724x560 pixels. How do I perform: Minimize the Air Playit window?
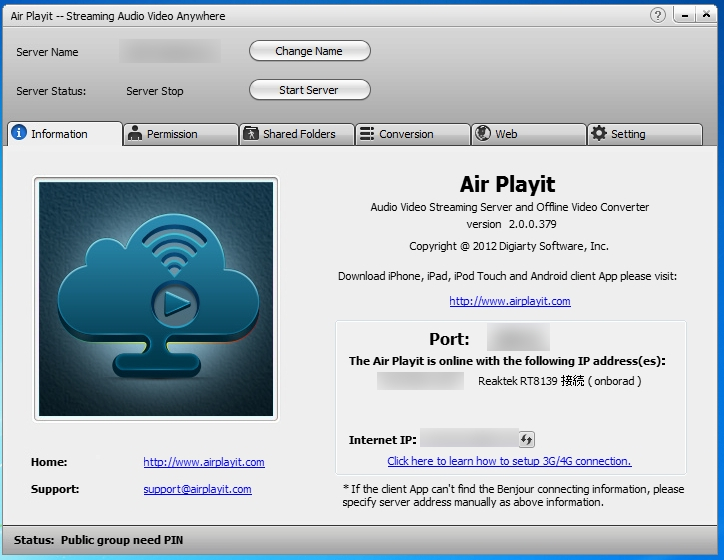pyautogui.click(x=685, y=15)
